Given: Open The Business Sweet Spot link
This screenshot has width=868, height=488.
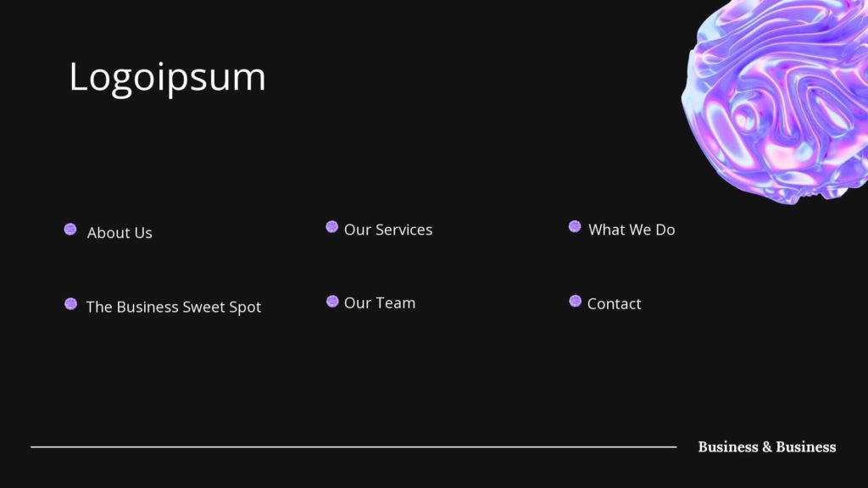Looking at the screenshot, I should 173,307.
